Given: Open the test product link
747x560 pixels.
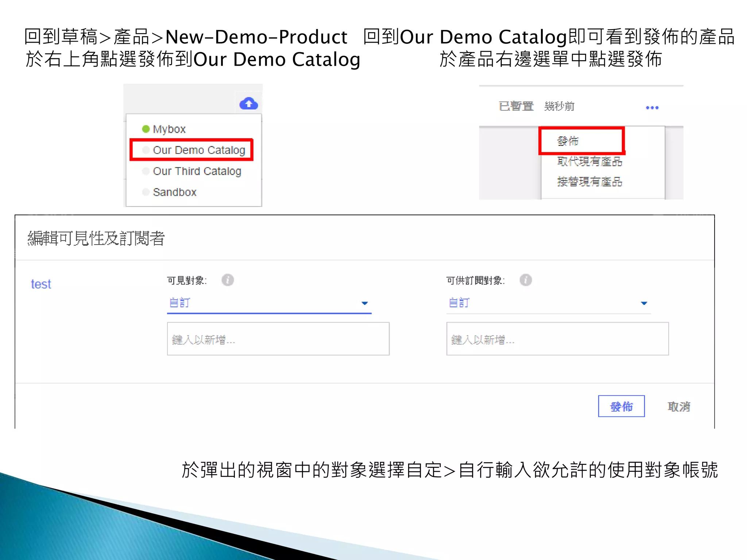Looking at the screenshot, I should point(41,284).
